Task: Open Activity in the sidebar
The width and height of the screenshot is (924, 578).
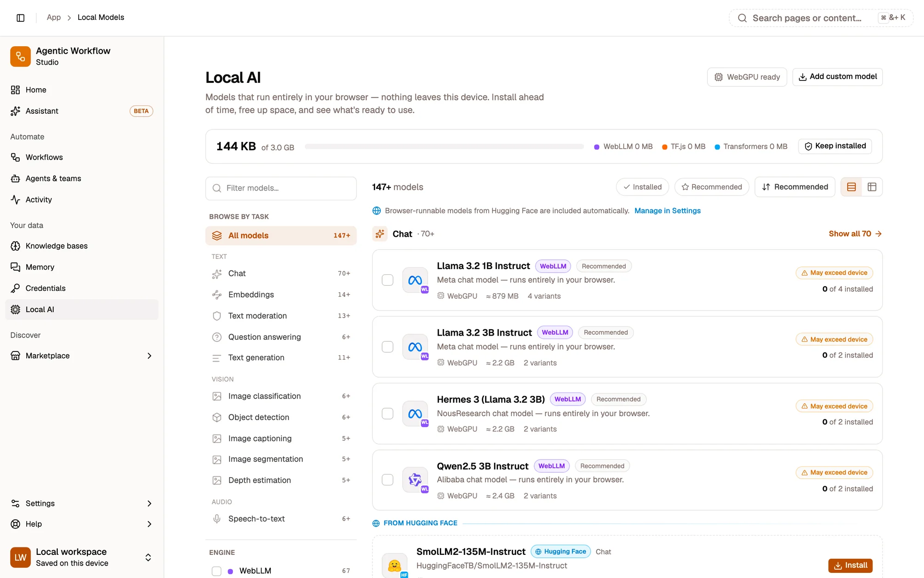Action: tap(82, 200)
